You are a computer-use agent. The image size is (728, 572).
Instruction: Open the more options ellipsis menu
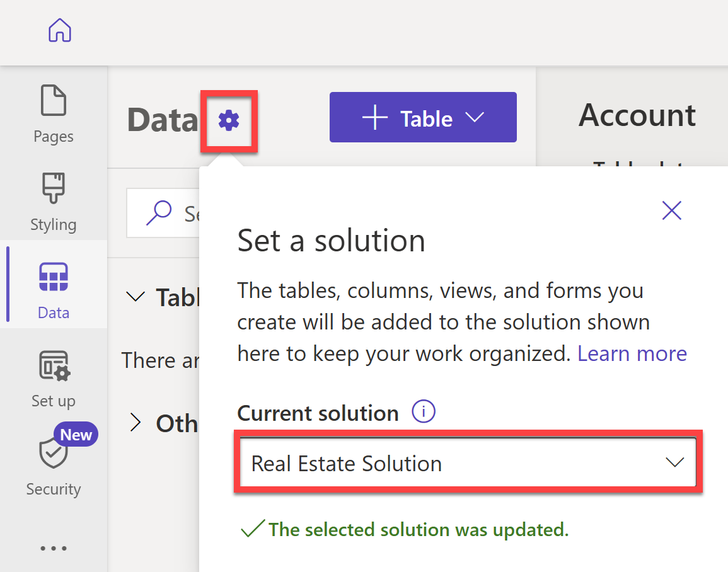(54, 548)
